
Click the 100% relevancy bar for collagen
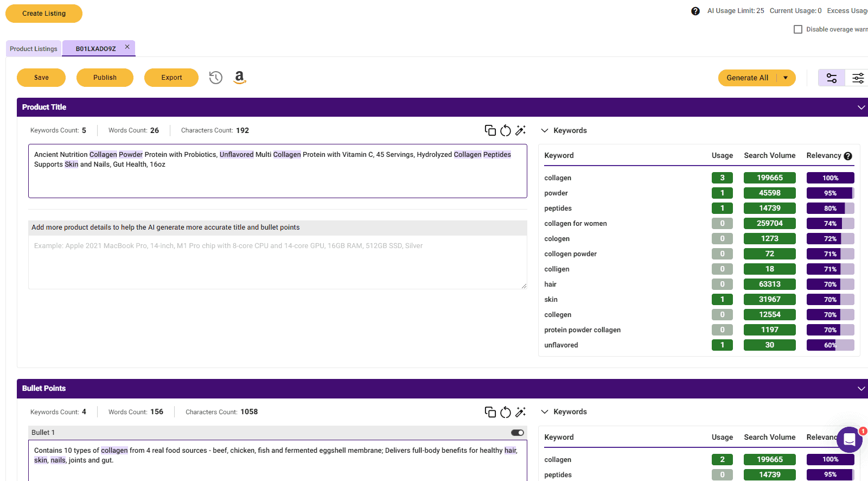830,178
